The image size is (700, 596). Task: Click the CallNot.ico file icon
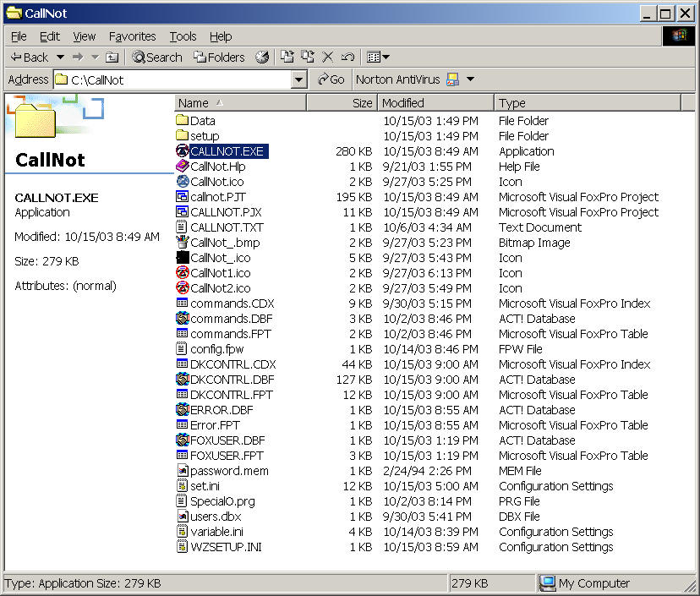(182, 181)
